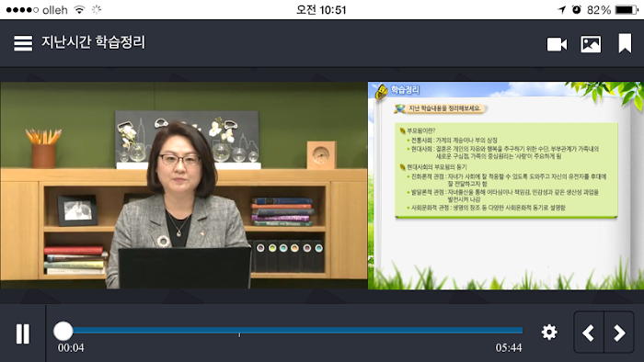Screen dimensions: 644x362
Task: Go to next section arrow
Action: (619, 333)
